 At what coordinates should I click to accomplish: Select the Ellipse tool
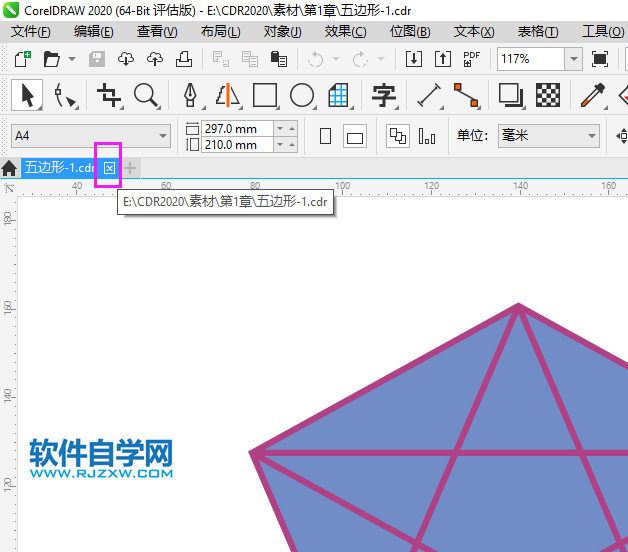point(302,95)
